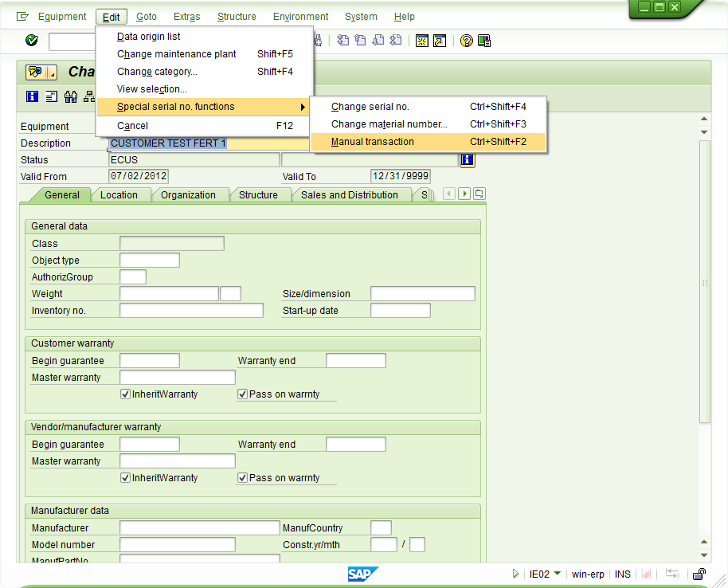Toggle Pass on warrnty under Customer warranty

tap(242, 394)
